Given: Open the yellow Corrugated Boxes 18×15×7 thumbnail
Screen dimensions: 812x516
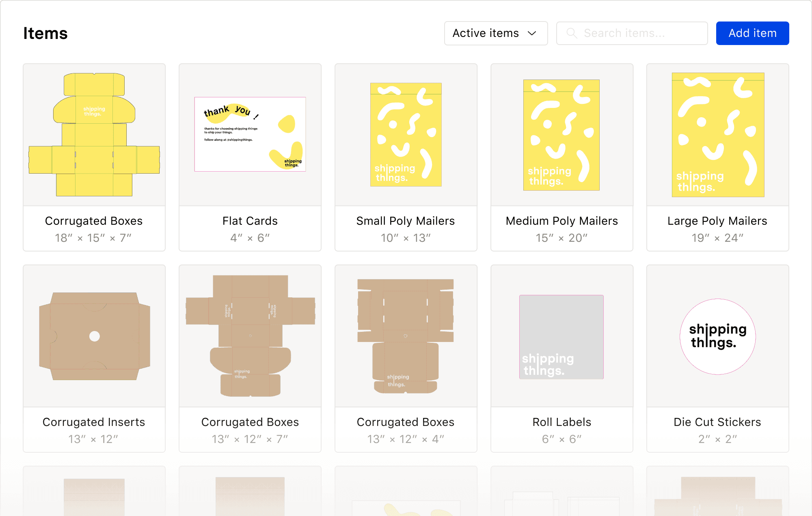Looking at the screenshot, I should tap(94, 135).
